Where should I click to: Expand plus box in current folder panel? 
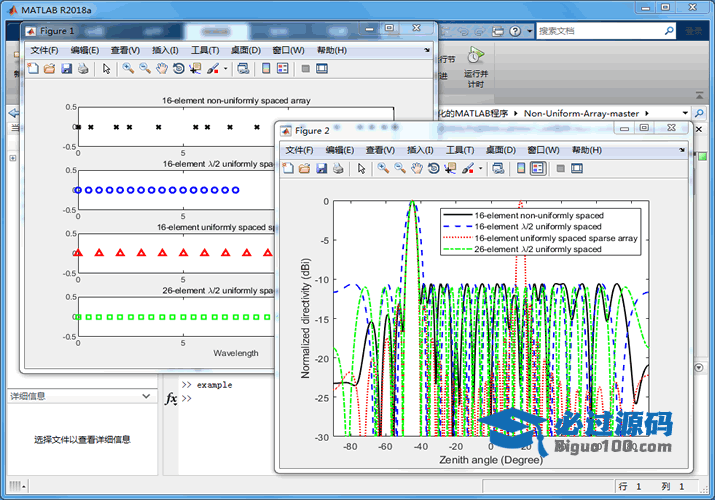[x=13, y=158]
